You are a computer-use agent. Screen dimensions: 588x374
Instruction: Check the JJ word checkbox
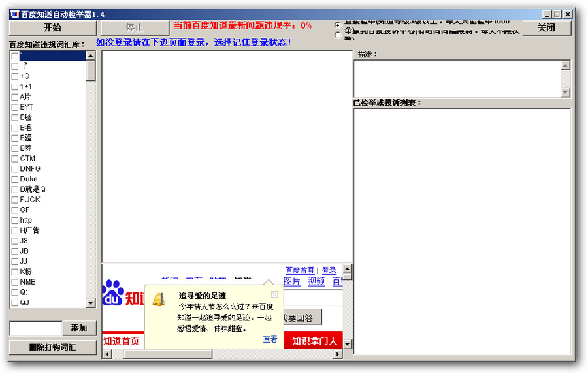click(x=15, y=262)
